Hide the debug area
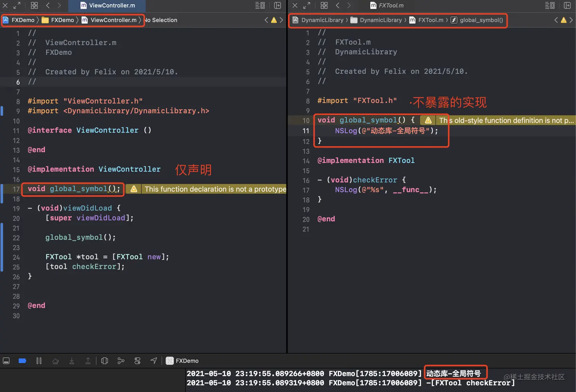This screenshot has height=392, width=576. click(6, 361)
